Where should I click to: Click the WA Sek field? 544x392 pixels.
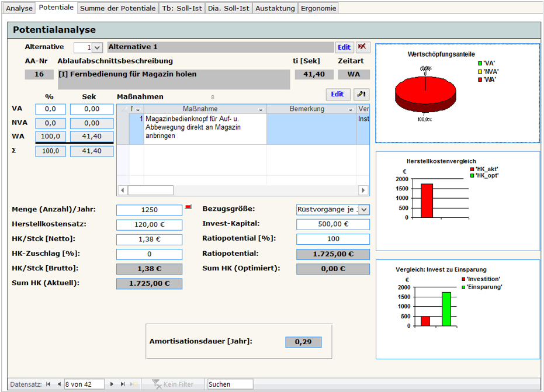pyautogui.click(x=92, y=136)
